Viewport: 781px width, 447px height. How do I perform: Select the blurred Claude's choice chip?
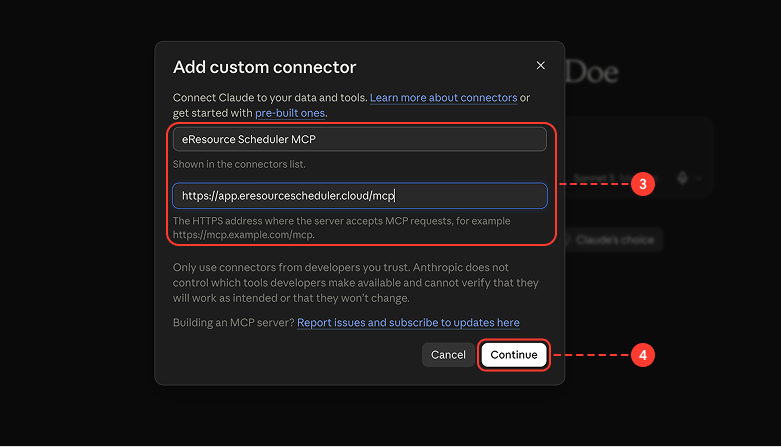coord(615,240)
